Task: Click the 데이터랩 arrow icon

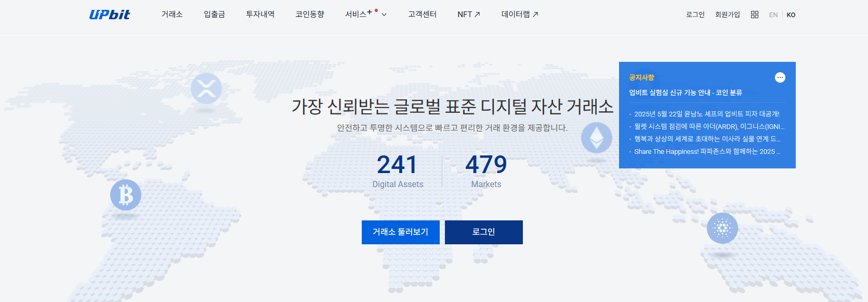Action: click(535, 15)
